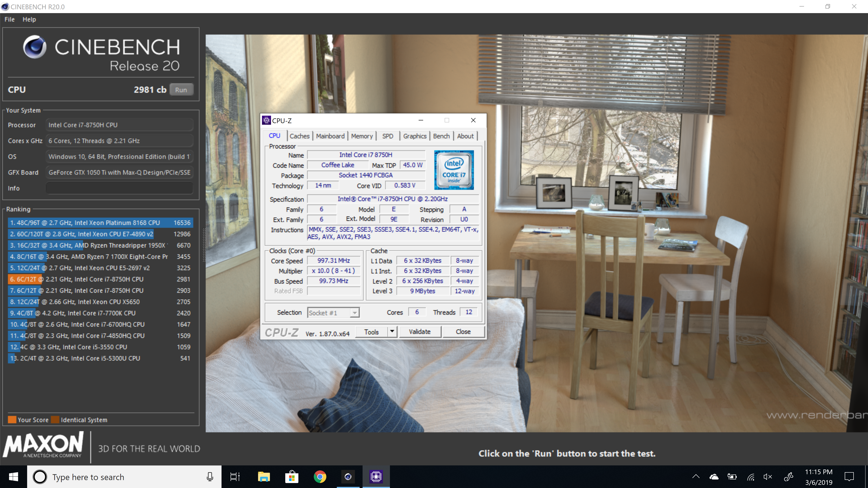Open the Action Center notifications icon

click(849, 477)
